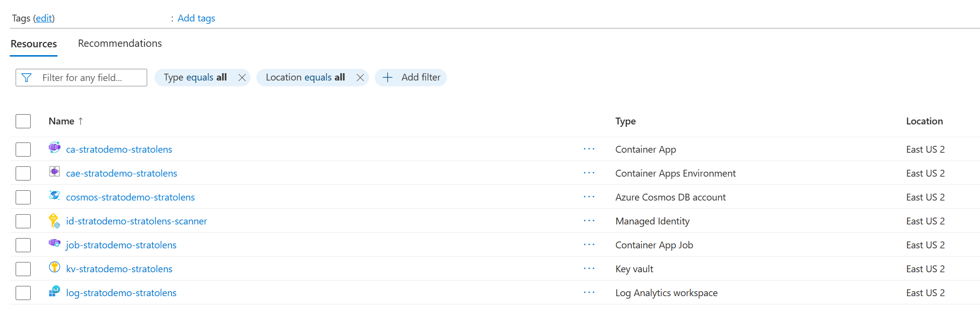Check the box for cae-stratodemo-stratolens
This screenshot has width=980, height=322.
(x=23, y=173)
